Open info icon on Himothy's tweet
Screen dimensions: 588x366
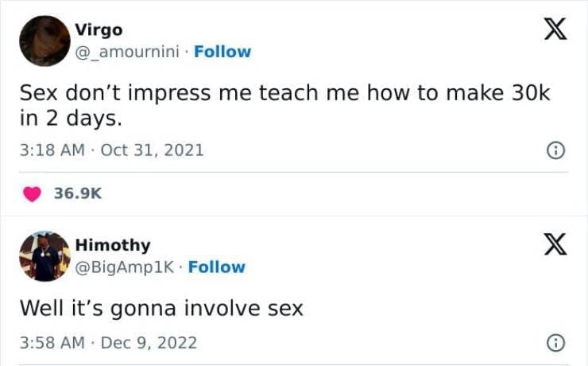[556, 344]
